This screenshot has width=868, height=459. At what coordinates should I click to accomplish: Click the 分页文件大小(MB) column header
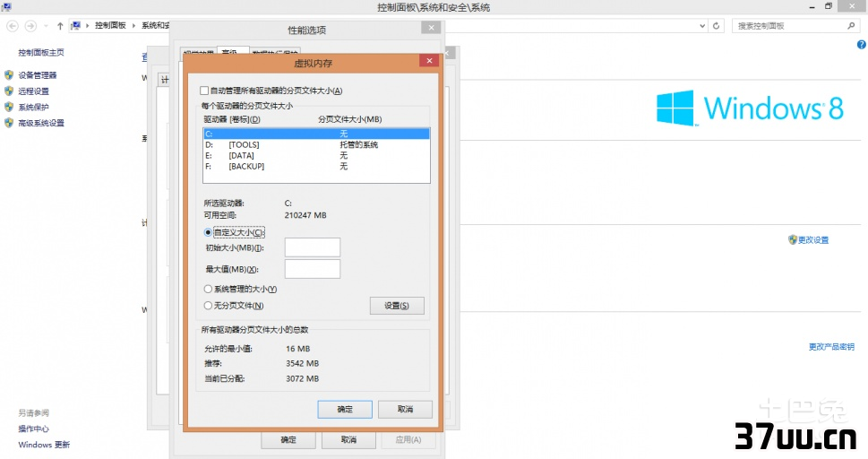tap(350, 119)
